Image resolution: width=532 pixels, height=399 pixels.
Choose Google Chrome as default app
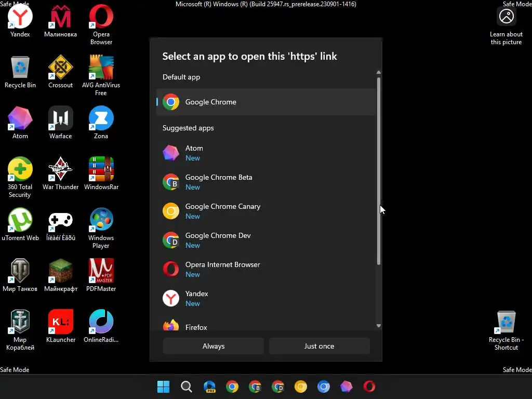pyautogui.click(x=266, y=102)
